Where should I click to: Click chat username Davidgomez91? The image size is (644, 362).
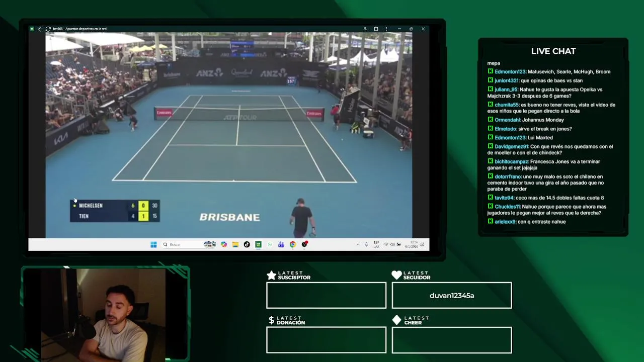click(512, 146)
